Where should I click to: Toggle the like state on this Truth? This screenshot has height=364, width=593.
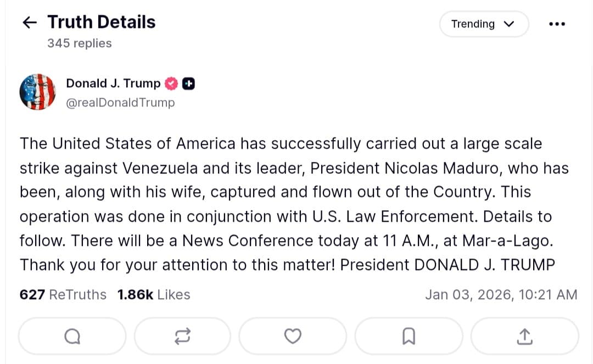point(293,336)
